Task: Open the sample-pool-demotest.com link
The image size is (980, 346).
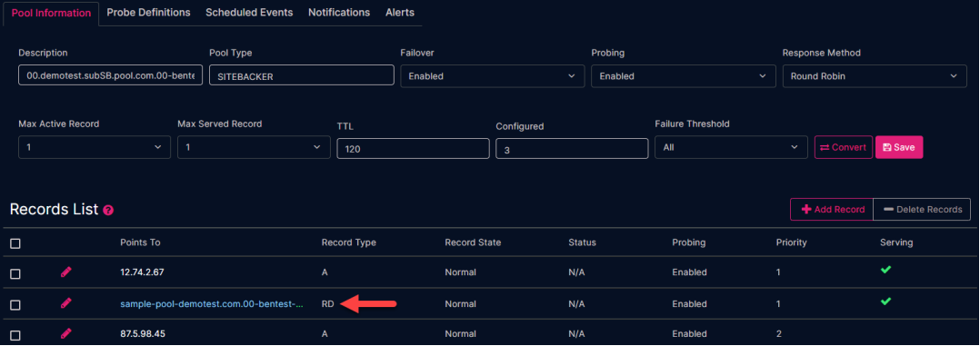Action: point(212,304)
